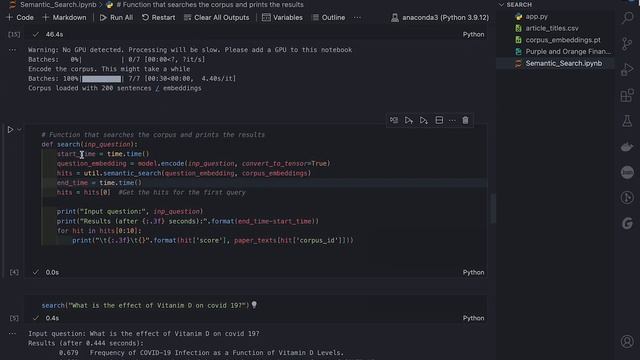This screenshot has height=360, width=640.
Task: Open the Search view in activity bar
Action: [x=627, y=18]
